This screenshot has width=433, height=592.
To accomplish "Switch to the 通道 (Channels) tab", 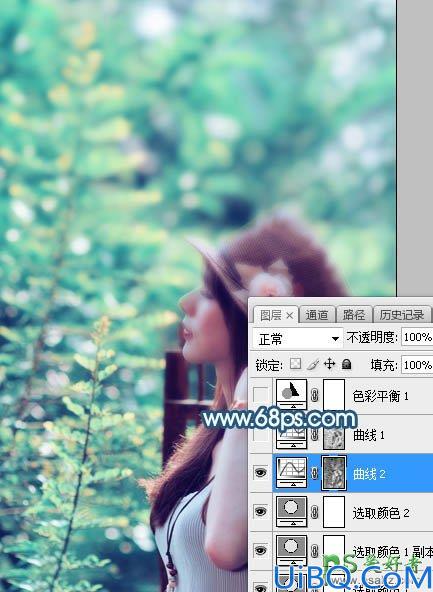I will pos(317,315).
